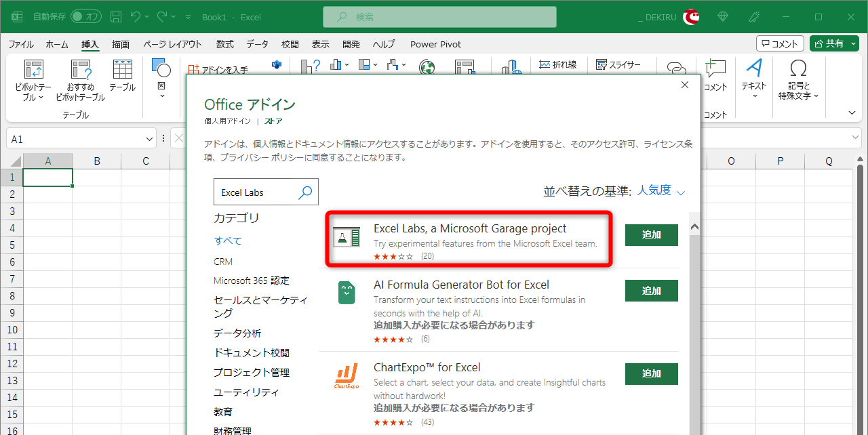Viewport: 868px width, 435px height.
Task: Add the ChartExpo for Excel add-in
Action: coord(652,373)
